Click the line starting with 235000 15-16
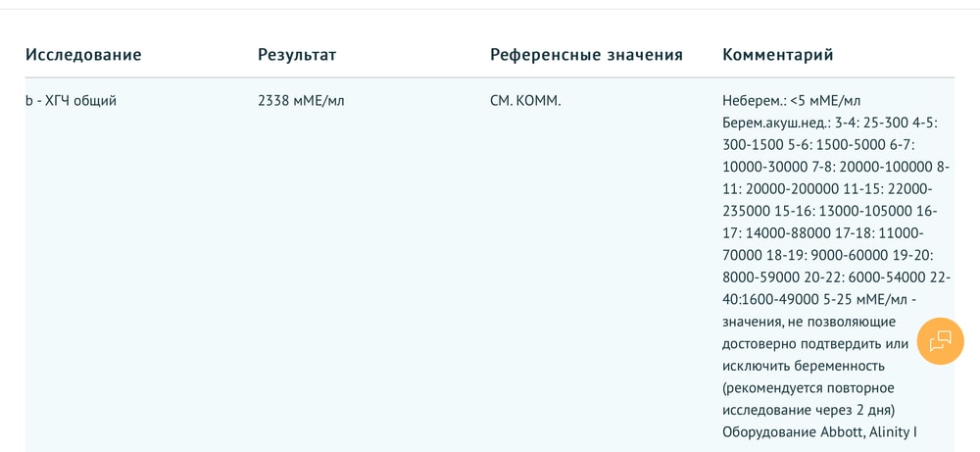The height and width of the screenshot is (452, 980). tap(829, 211)
